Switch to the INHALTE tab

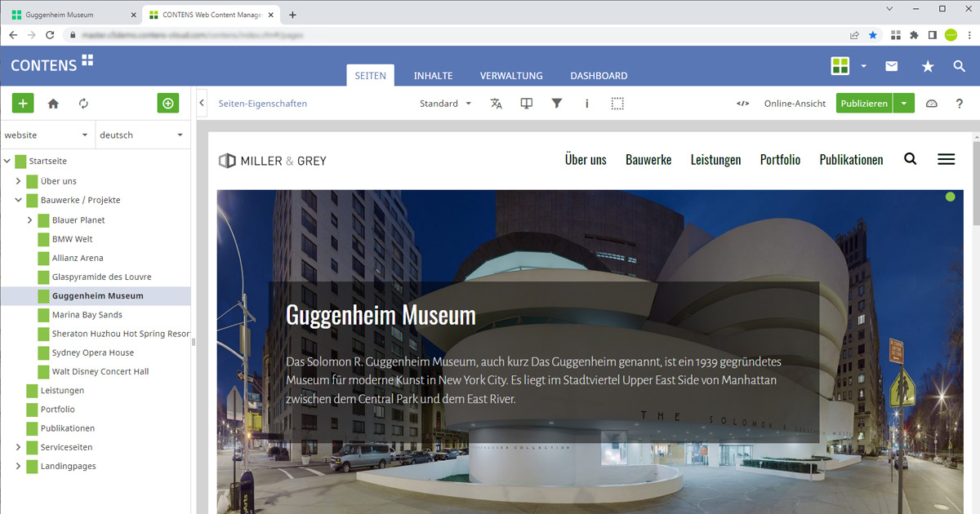(x=433, y=75)
